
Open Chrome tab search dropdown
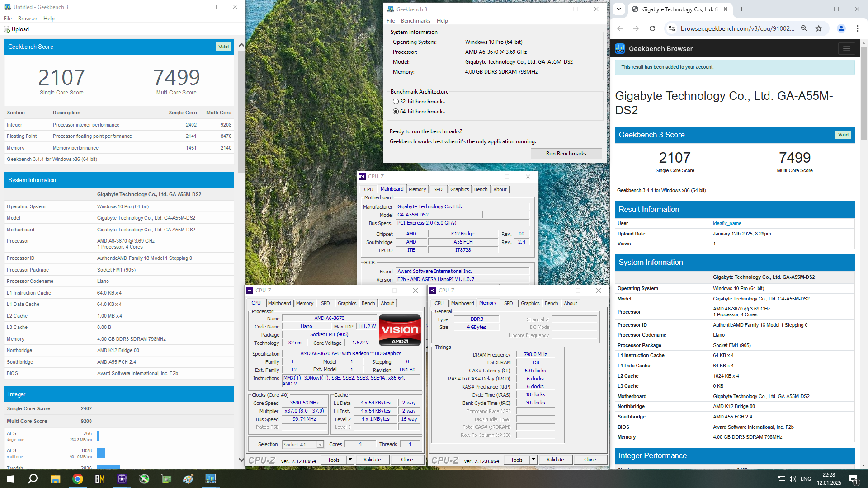pyautogui.click(x=619, y=9)
